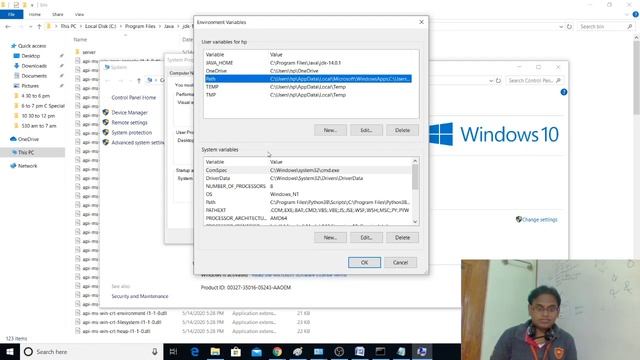Screen dimensions: 640x360
Task: Close the Environment Variables dialog
Action: pos(421,22)
